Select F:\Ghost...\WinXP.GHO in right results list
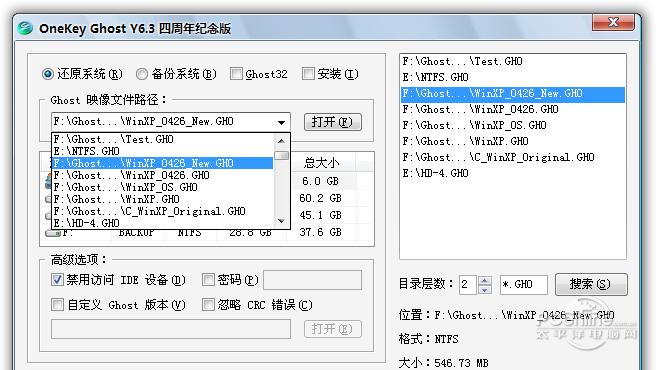Viewport: 656px width, 370px height. 513,141
